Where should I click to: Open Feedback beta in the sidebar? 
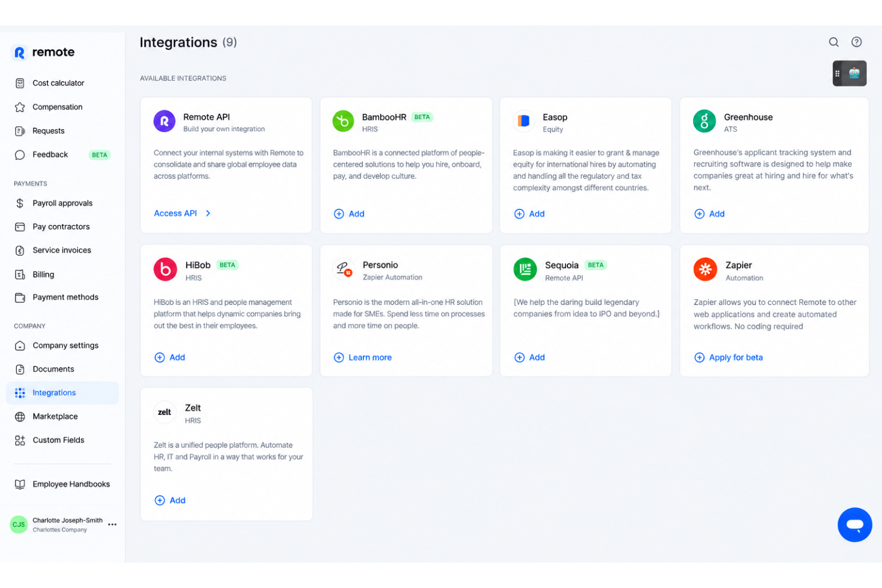click(63, 155)
